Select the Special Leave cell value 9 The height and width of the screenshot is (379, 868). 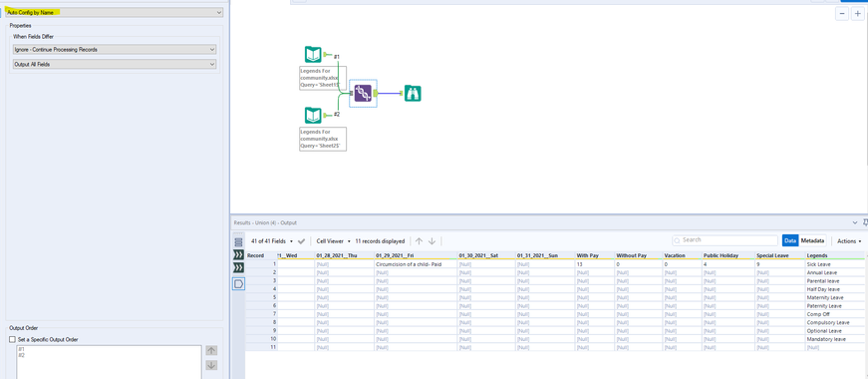[779, 264]
